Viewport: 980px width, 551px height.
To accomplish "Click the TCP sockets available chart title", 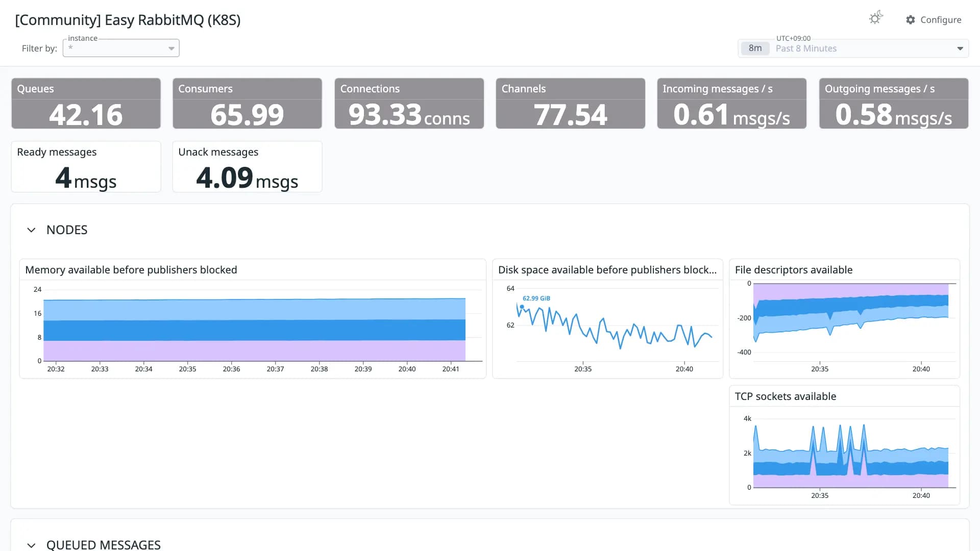I will 786,396.
